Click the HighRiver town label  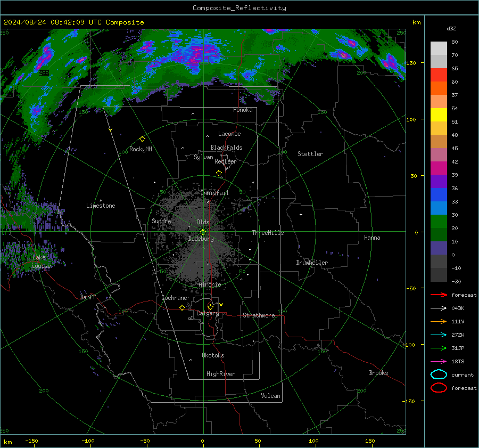(221, 374)
